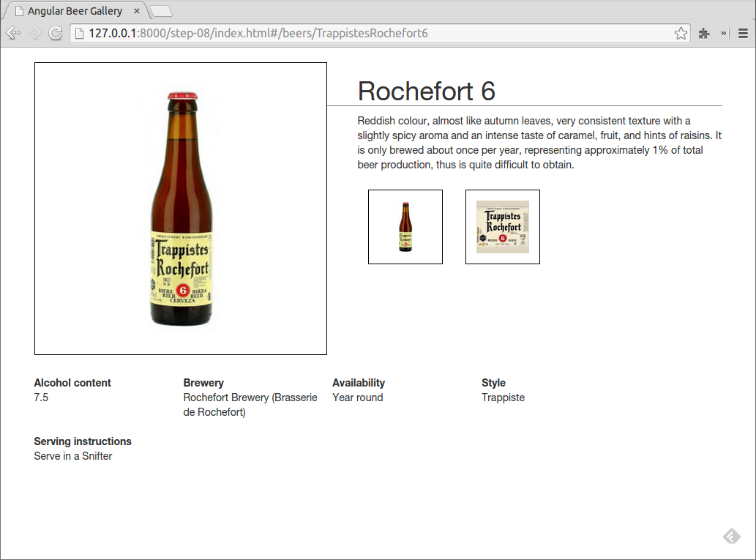Click the 'Alcohol content' label
The image size is (756, 560).
point(72,383)
